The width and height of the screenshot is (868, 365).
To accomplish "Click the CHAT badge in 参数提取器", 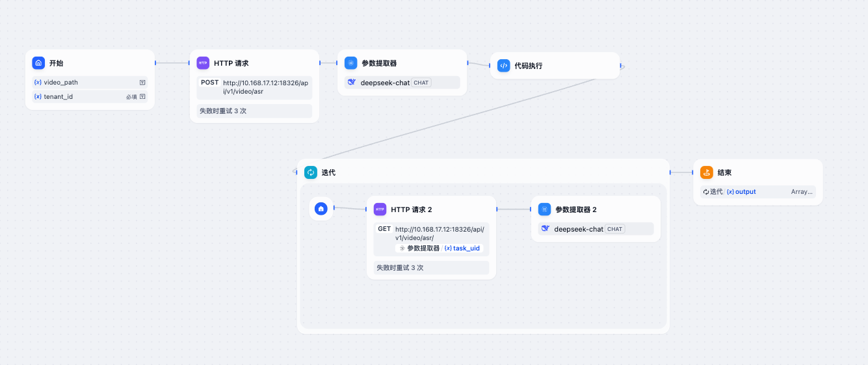I will (x=421, y=83).
